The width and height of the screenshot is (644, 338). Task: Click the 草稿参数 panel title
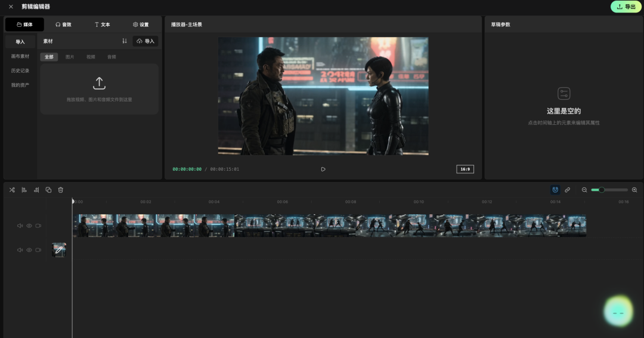(x=501, y=24)
